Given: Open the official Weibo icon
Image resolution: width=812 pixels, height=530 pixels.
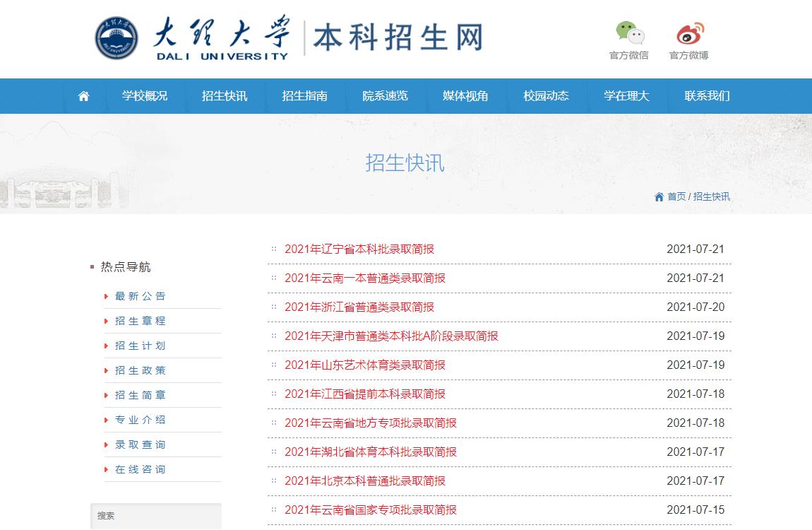Looking at the screenshot, I should click(691, 33).
